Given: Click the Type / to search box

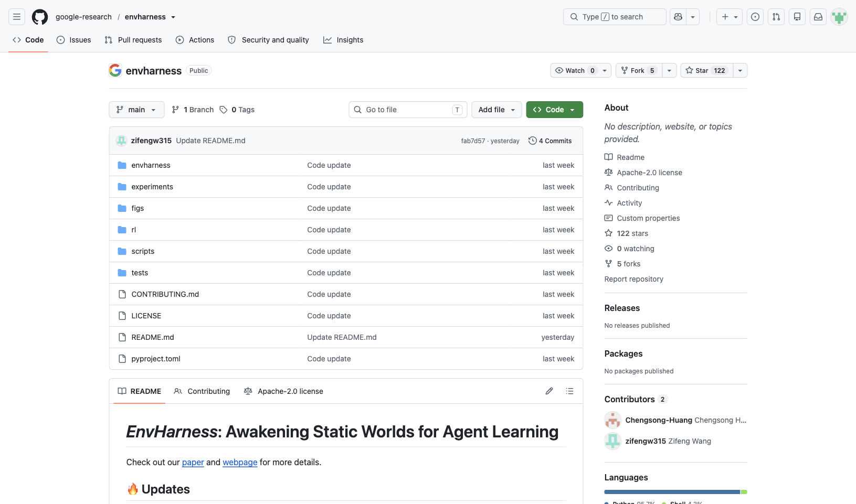Looking at the screenshot, I should [x=615, y=17].
